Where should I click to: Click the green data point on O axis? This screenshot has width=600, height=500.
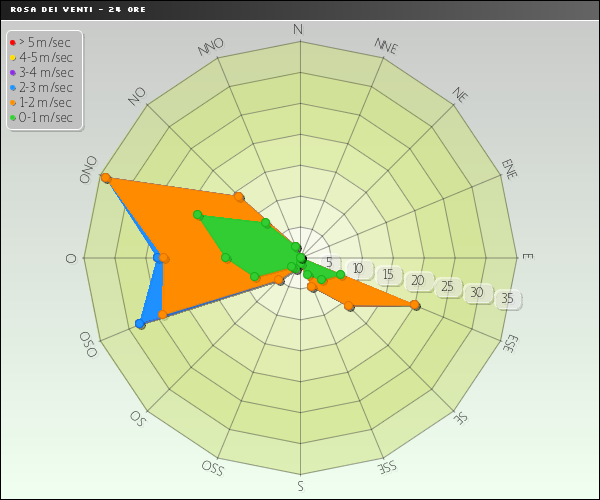point(226,257)
